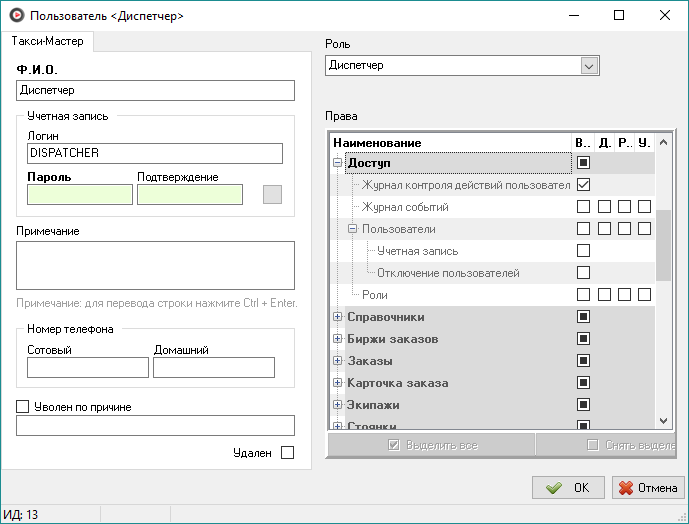This screenshot has width=689, height=524.
Task: Click the green checkmark OK button
Action: (x=568, y=488)
